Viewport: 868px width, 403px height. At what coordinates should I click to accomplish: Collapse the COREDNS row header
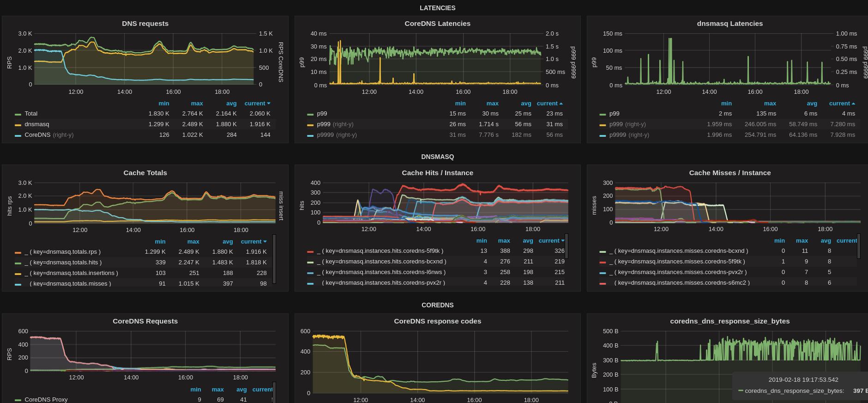437,305
